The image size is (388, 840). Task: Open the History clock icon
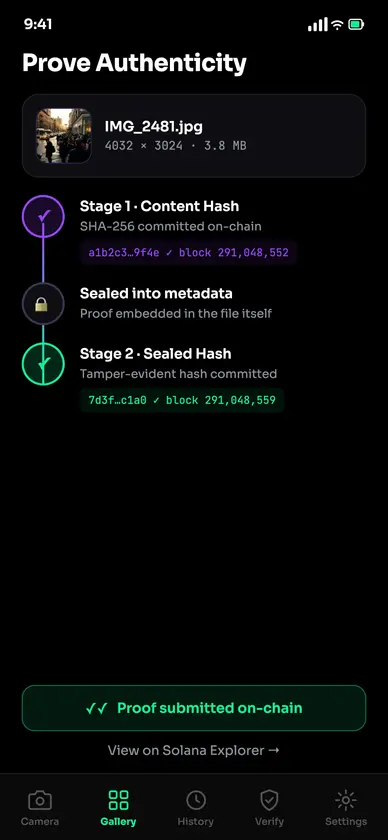[x=196, y=800]
